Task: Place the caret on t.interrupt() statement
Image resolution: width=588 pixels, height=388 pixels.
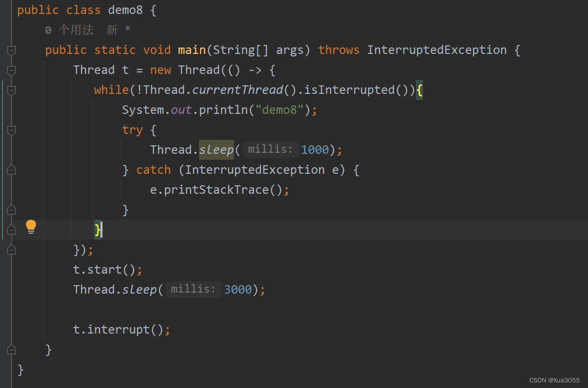Action: (x=120, y=329)
